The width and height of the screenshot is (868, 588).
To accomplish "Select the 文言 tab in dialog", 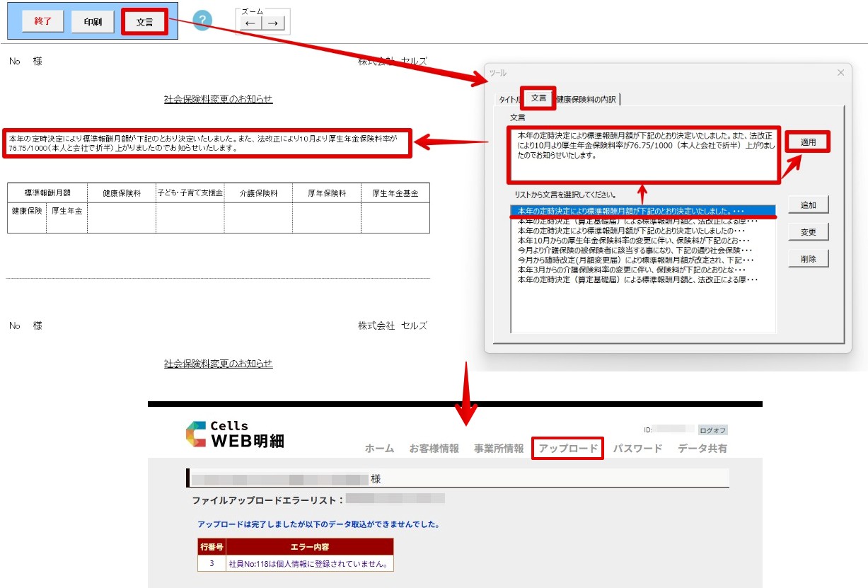I will [538, 98].
